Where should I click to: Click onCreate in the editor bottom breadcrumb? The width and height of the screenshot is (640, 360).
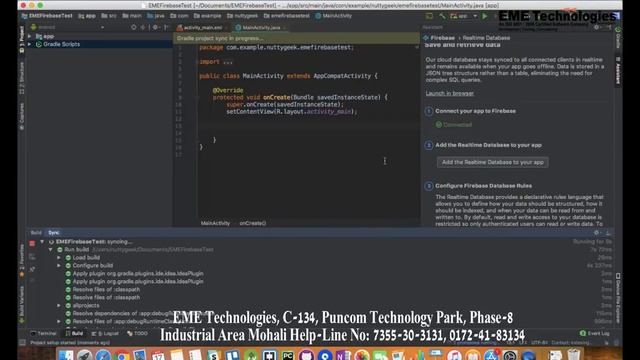(253, 223)
